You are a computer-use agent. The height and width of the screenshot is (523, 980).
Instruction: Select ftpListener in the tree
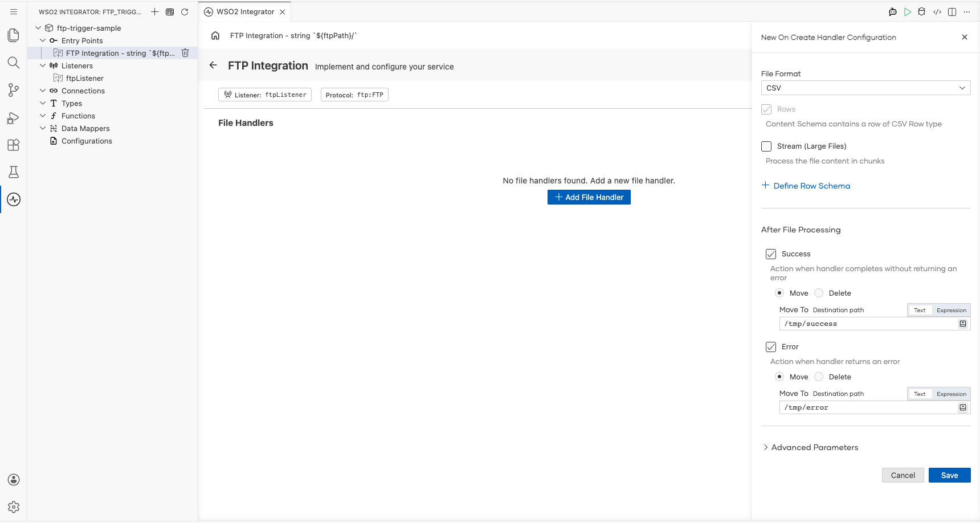click(84, 78)
